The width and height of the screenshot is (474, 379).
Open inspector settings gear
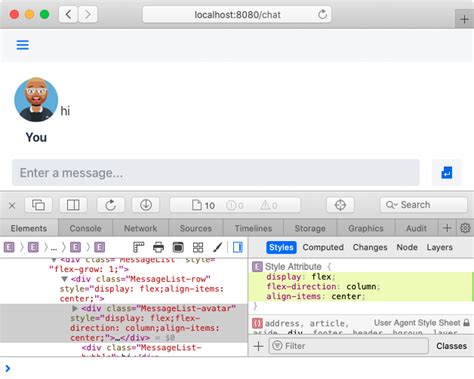click(x=465, y=228)
